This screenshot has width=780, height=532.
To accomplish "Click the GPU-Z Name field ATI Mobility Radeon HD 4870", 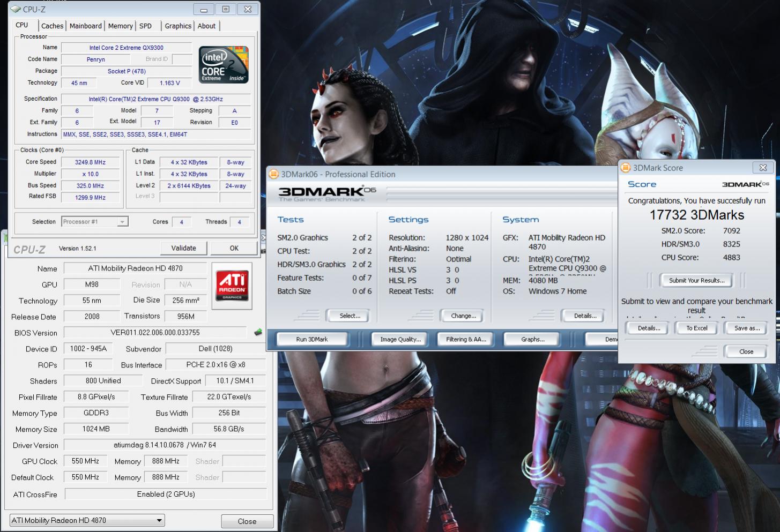I will 136,268.
